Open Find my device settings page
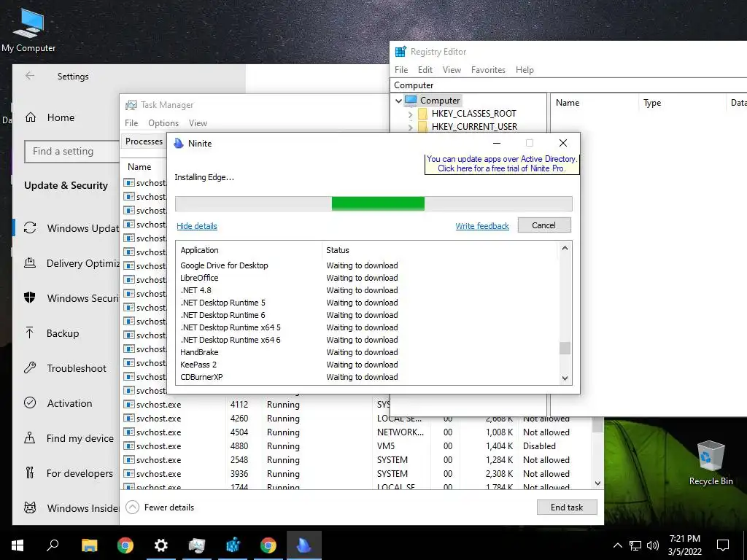The width and height of the screenshot is (747, 560). point(69,438)
